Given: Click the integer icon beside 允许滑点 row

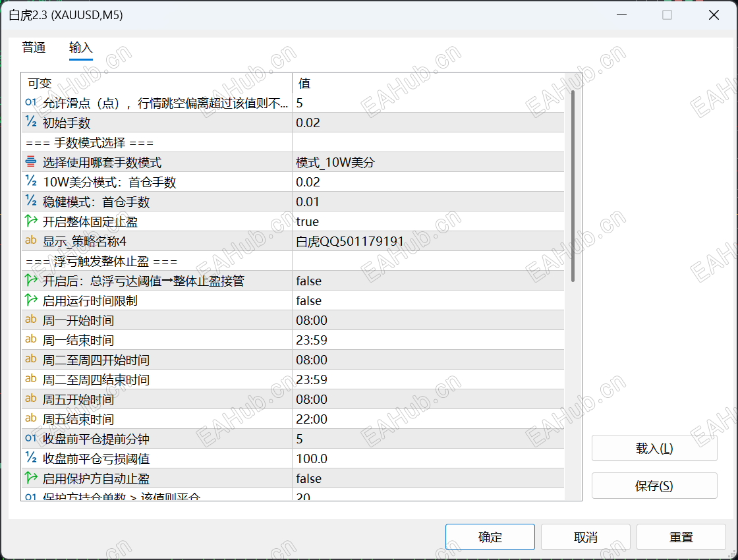Looking at the screenshot, I should pyautogui.click(x=31, y=102).
